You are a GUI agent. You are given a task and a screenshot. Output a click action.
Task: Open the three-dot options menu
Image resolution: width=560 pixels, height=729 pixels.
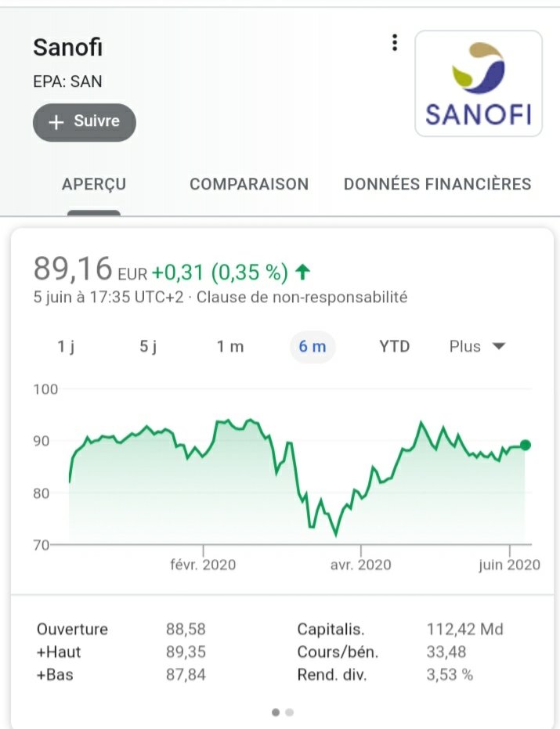(x=395, y=43)
